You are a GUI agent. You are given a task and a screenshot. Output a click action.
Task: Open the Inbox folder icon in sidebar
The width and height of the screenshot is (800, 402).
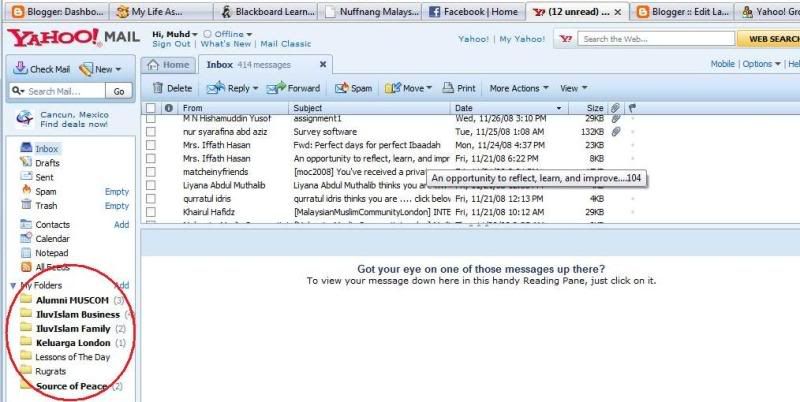coord(26,148)
